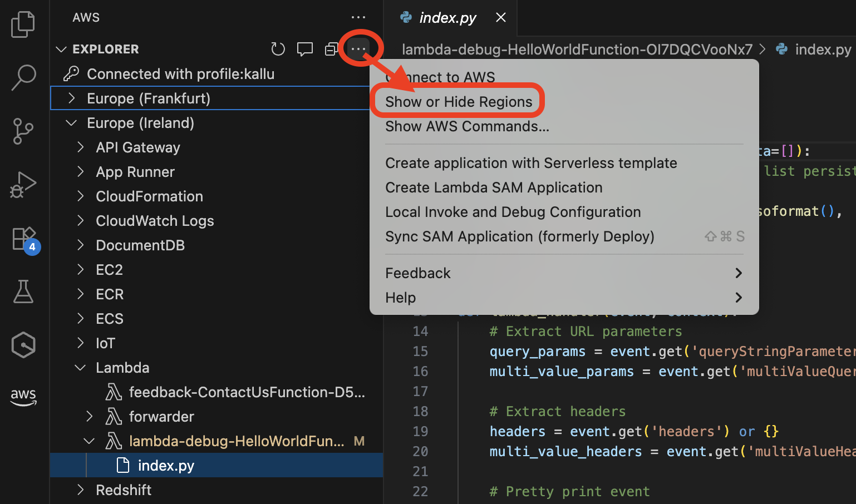This screenshot has width=856, height=504.
Task: Choose Show or Hide Regions menu item
Action: (564, 102)
